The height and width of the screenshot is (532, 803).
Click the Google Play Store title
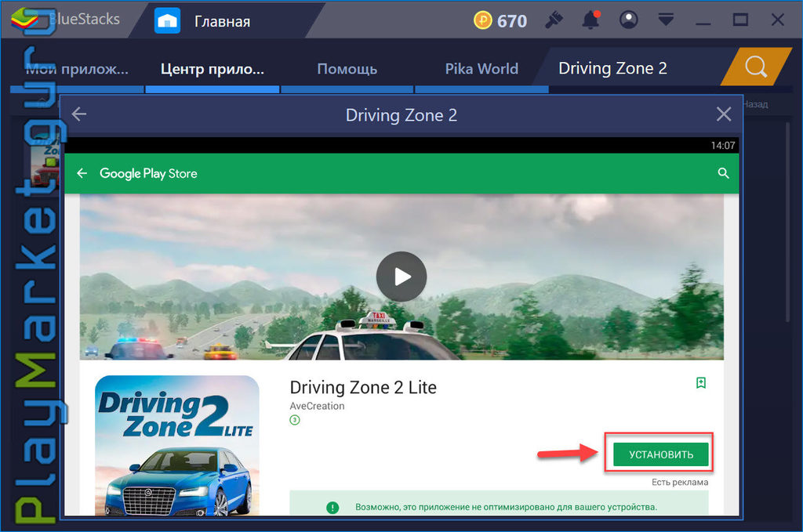click(148, 173)
